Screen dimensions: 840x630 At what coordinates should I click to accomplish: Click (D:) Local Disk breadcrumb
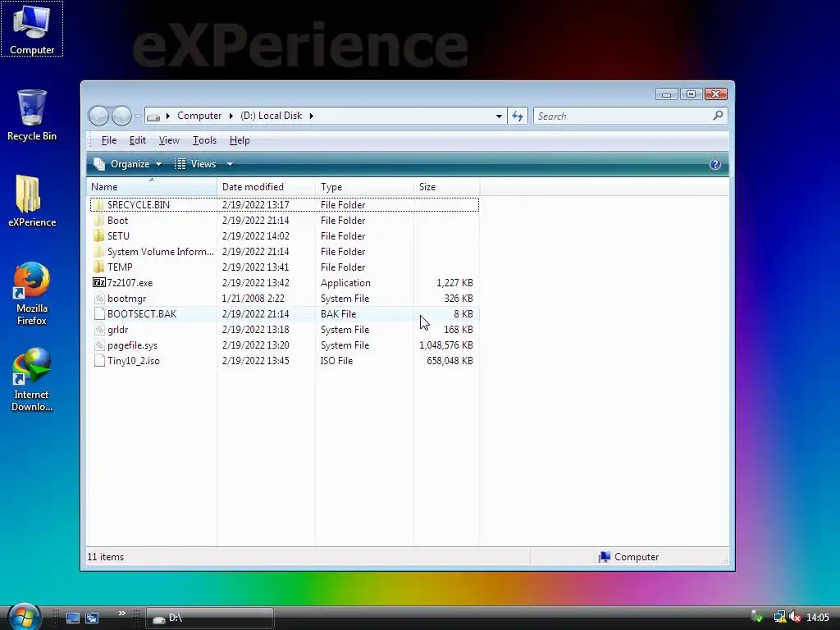(x=271, y=116)
